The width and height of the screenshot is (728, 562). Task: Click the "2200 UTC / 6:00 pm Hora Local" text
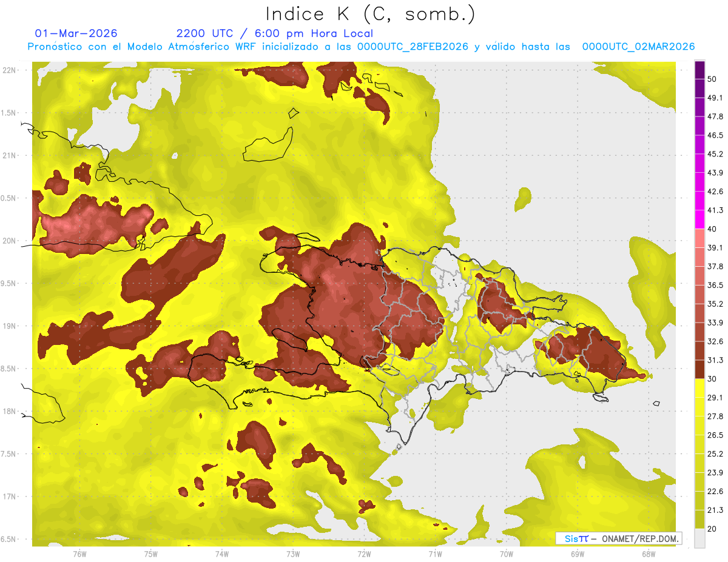(275, 33)
